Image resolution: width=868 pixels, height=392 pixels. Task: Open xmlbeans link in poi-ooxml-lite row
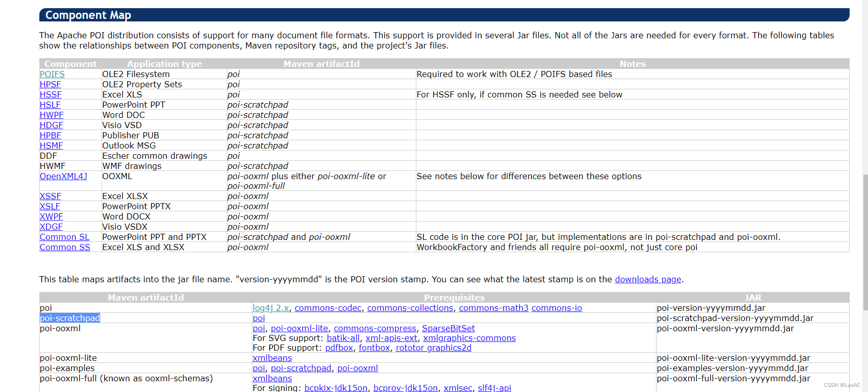(x=272, y=358)
